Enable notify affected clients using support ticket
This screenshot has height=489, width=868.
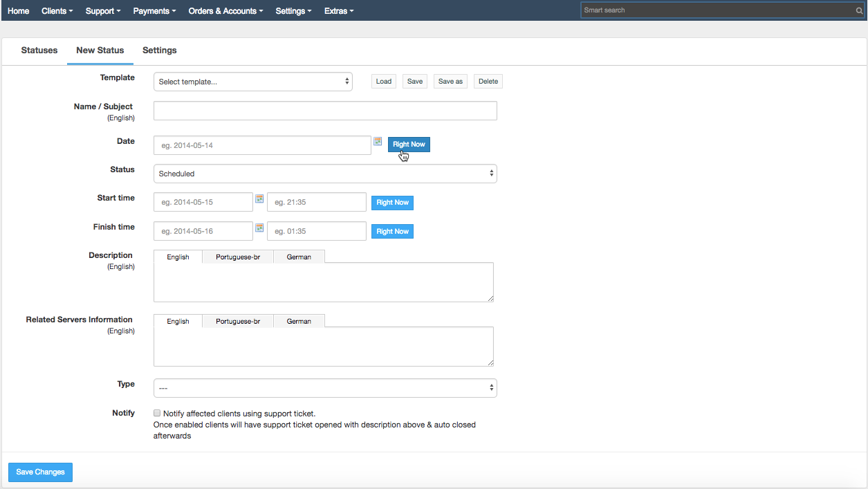(157, 412)
